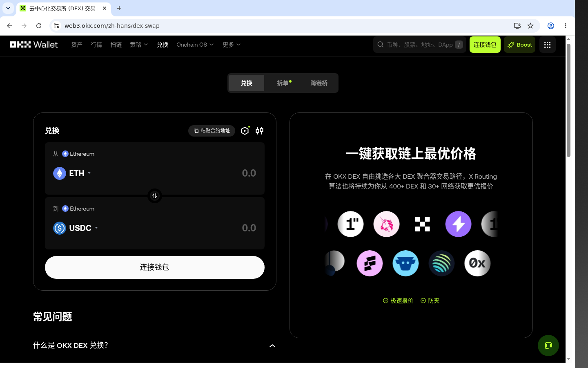588x368 pixels.
Task: Collapse the 什么是 OKX DEX 兑换 question
Action: coord(154,346)
